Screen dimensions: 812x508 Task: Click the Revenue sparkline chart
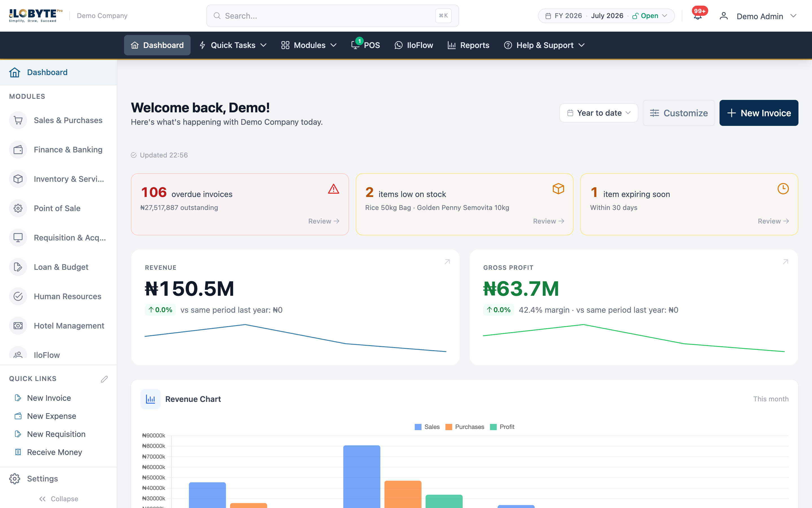(295, 338)
